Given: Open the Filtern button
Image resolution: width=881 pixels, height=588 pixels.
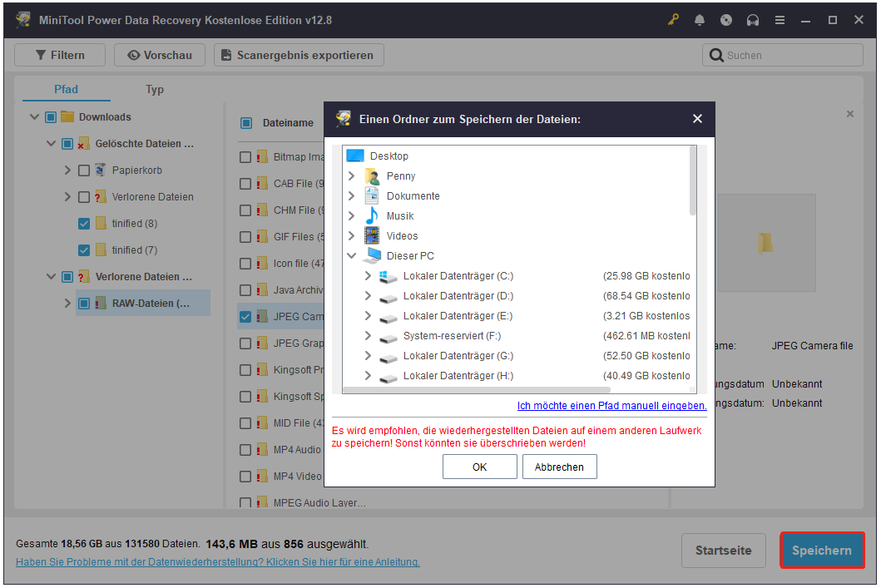Looking at the screenshot, I should coord(60,55).
